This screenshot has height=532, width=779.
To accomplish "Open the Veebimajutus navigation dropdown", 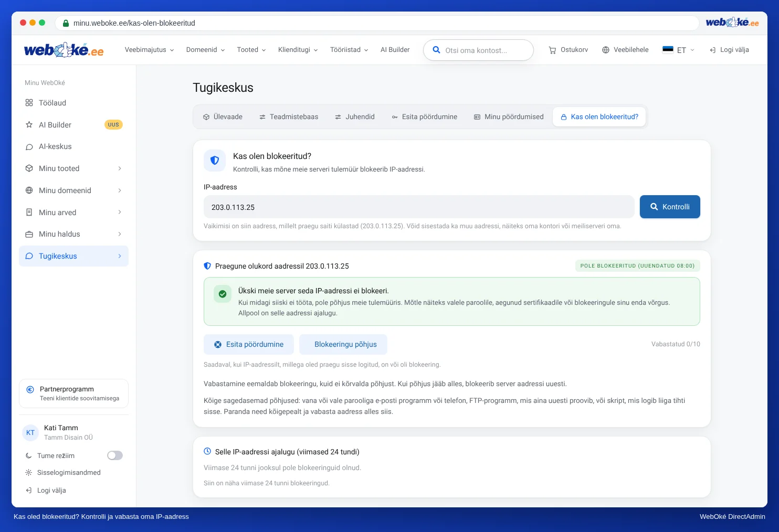I will tap(149, 50).
